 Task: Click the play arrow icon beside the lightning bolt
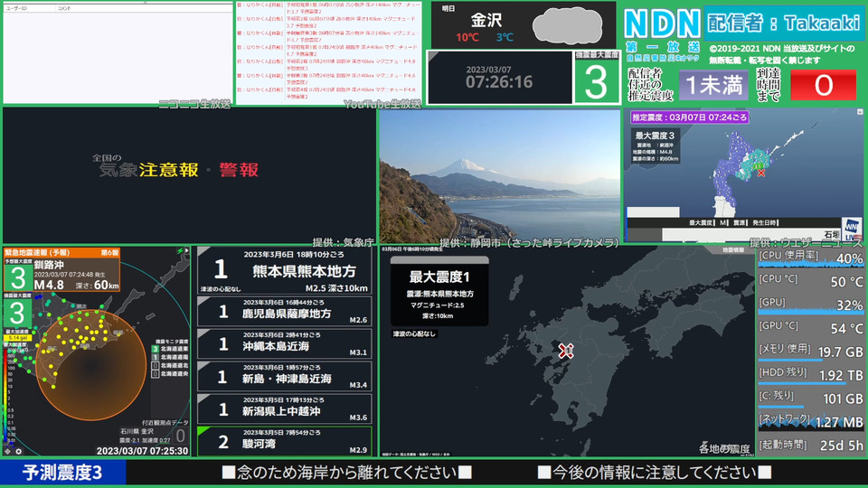(x=186, y=250)
